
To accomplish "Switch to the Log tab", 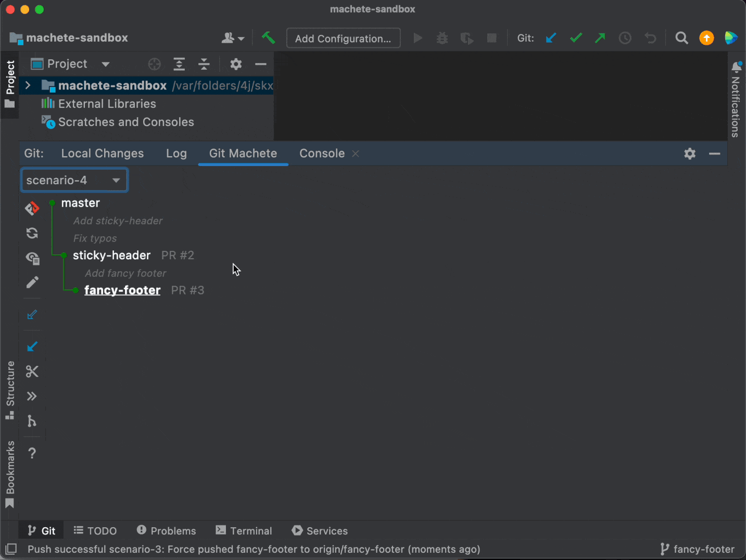I will coord(176,154).
